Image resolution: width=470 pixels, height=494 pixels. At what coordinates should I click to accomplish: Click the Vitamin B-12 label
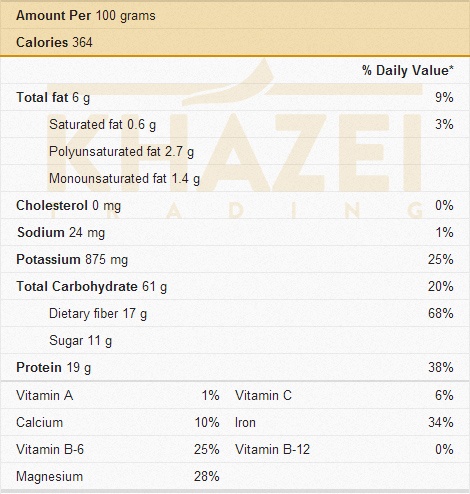pos(272,449)
